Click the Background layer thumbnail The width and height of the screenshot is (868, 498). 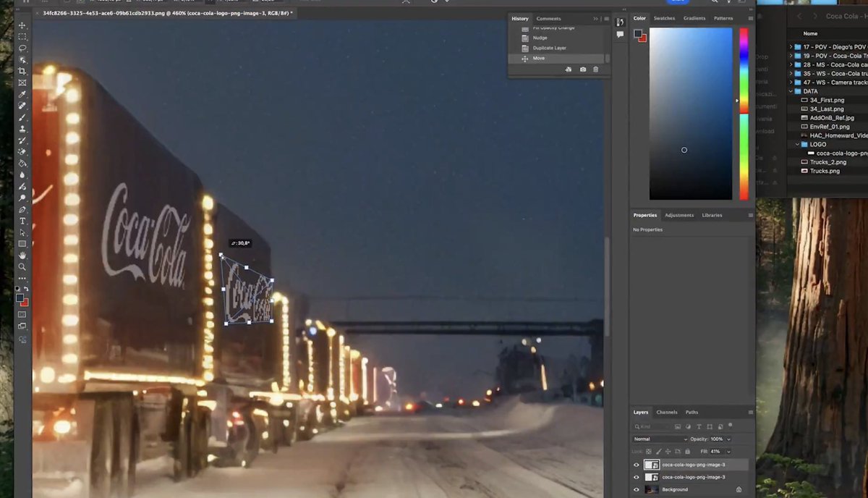tap(652, 489)
